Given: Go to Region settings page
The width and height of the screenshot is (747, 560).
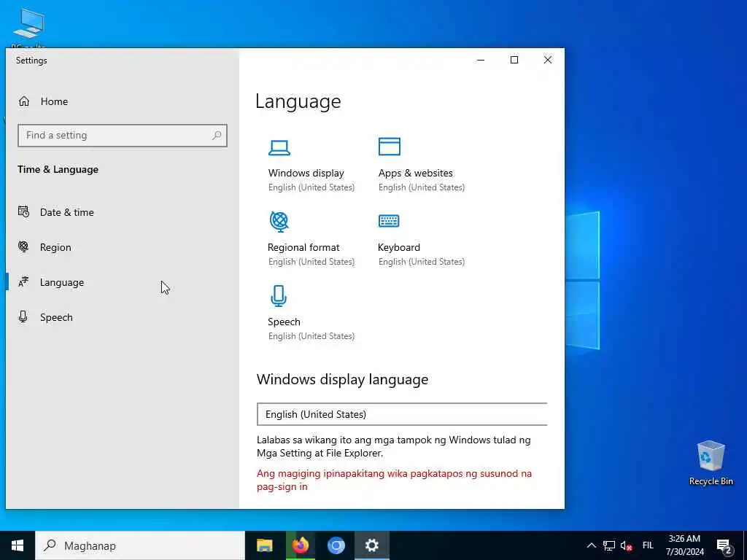Looking at the screenshot, I should 55,248.
